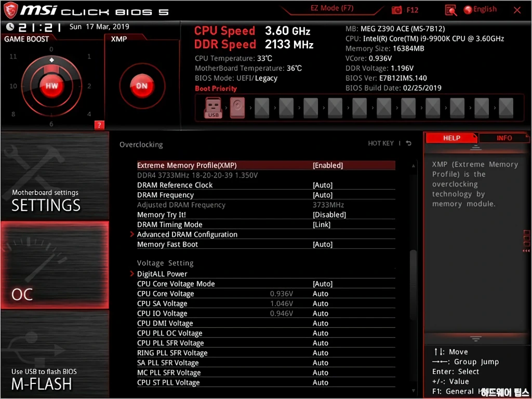Open M-FLASH BIOS flashing section
Image resolution: width=532 pixels, height=399 pixels.
tap(55, 354)
